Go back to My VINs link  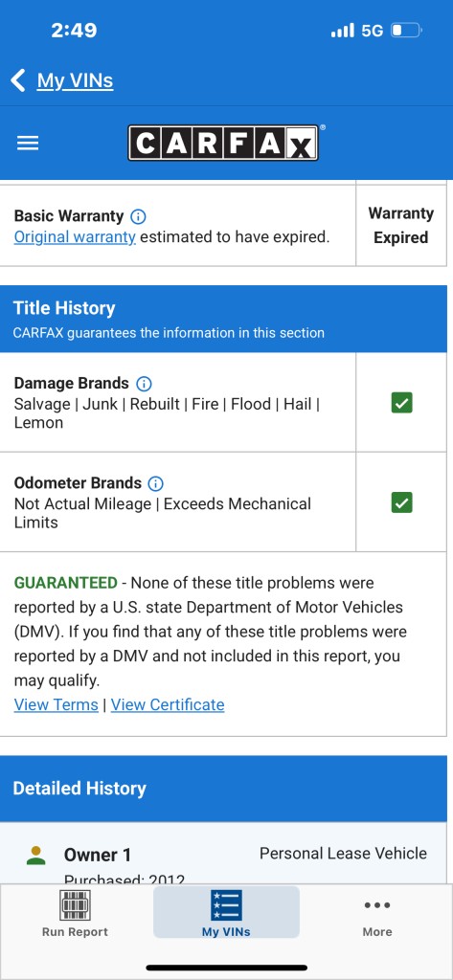click(75, 80)
